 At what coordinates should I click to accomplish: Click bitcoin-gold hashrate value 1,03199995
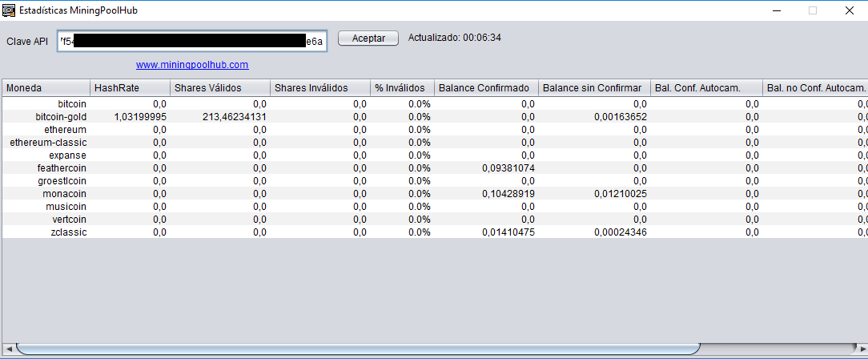coord(141,116)
